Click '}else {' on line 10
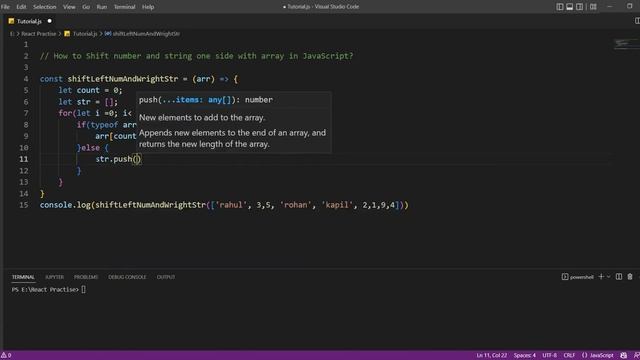This screenshot has width=640, height=360. (93, 147)
